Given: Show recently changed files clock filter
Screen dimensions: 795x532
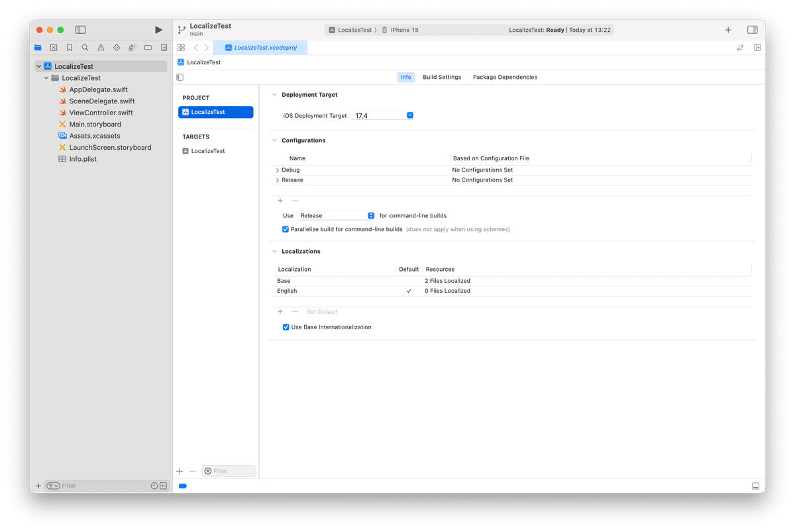Looking at the screenshot, I should coord(154,486).
